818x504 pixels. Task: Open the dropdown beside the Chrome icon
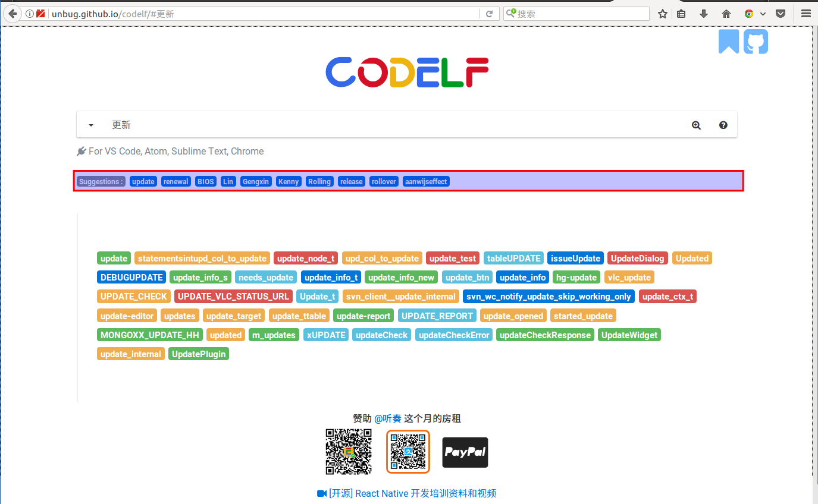pyautogui.click(x=763, y=14)
